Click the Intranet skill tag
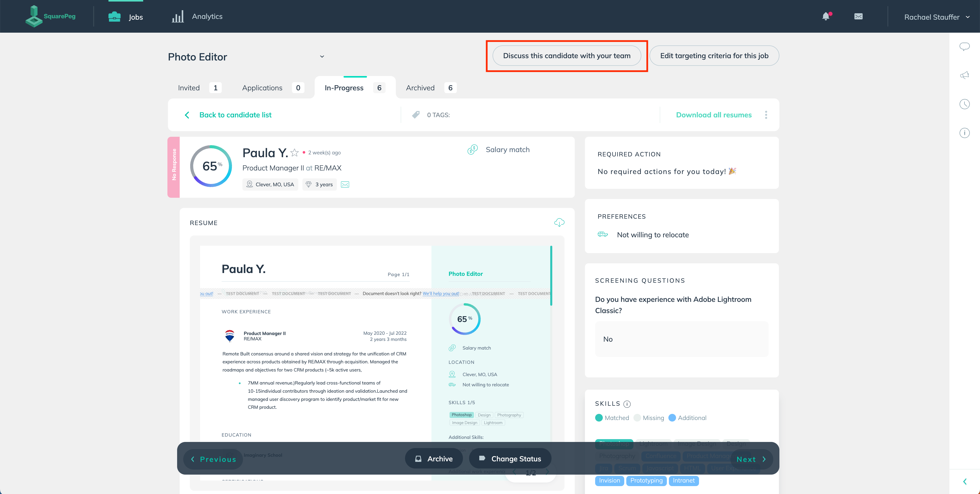Image resolution: width=980 pixels, height=494 pixels. click(684, 480)
